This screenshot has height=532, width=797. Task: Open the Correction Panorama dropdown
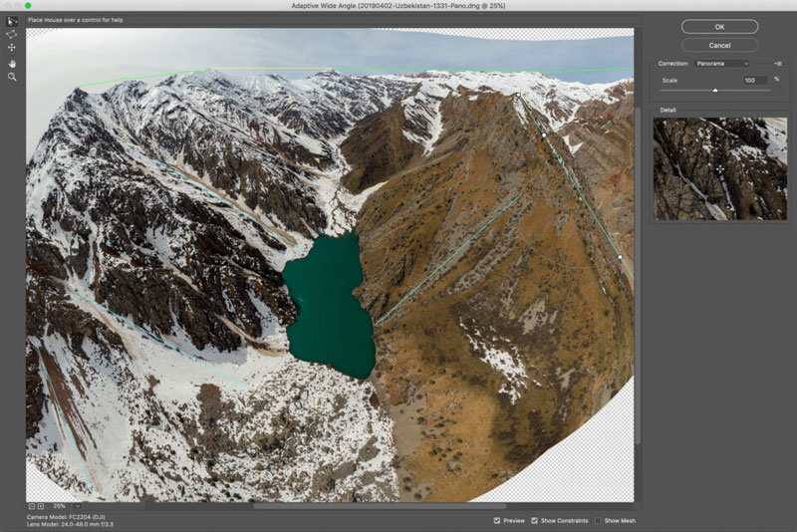(722, 63)
